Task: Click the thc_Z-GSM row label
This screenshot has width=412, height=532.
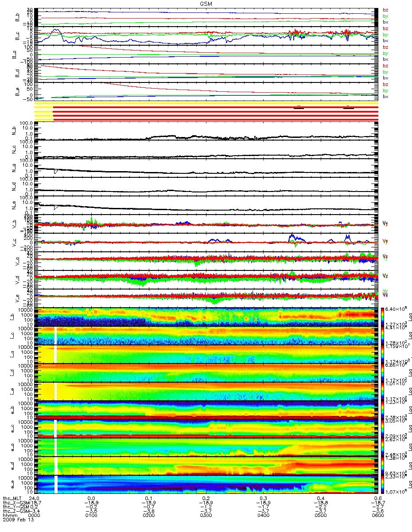Action: [15, 511]
